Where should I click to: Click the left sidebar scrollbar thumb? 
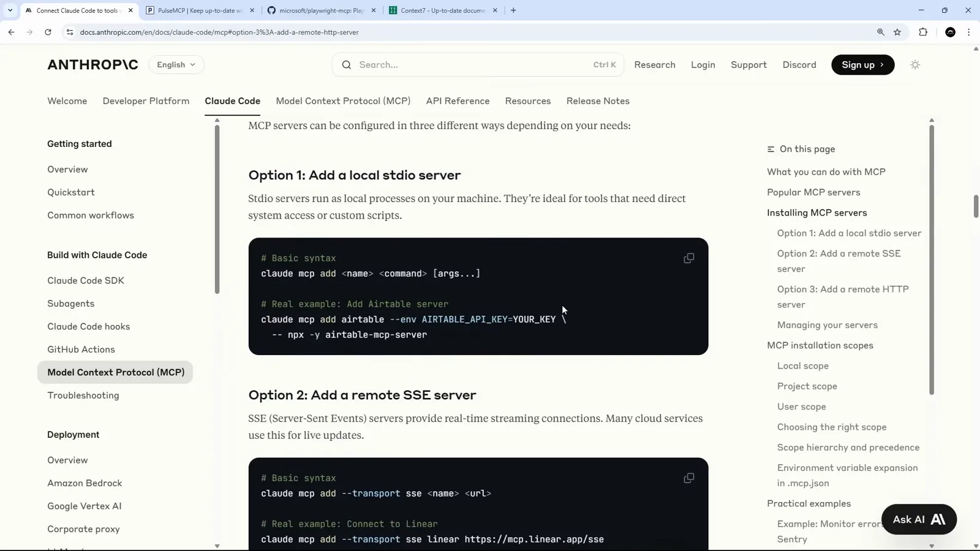click(x=217, y=209)
